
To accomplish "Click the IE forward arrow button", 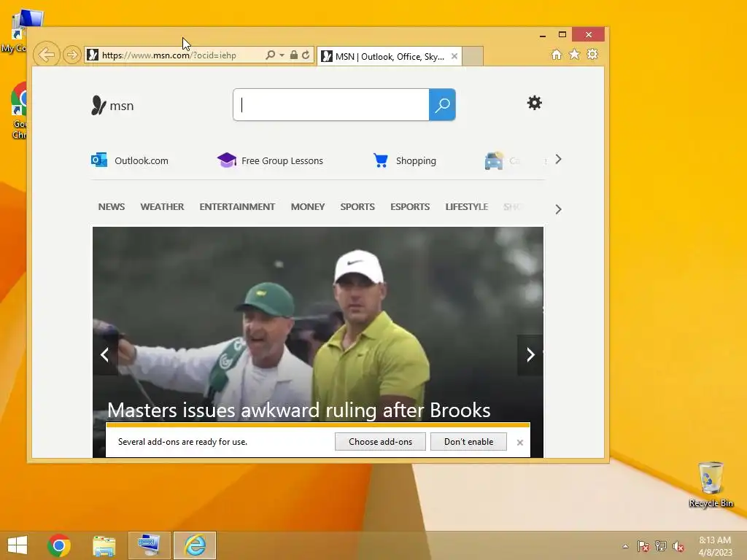I will pyautogui.click(x=72, y=55).
